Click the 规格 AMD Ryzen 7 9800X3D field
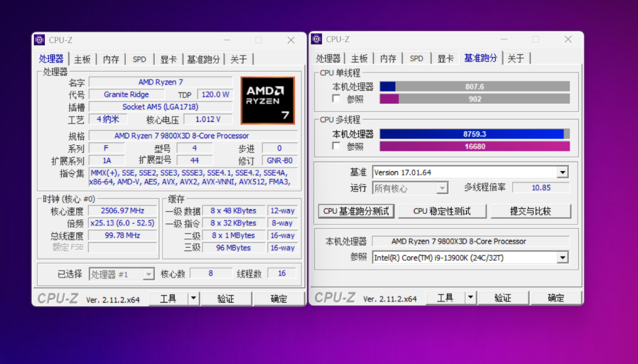Screen dimensions: 638x364 (x=193, y=136)
